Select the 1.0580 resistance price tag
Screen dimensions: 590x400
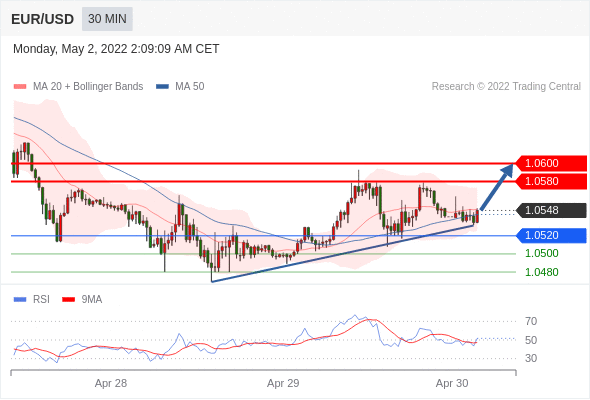550,181
